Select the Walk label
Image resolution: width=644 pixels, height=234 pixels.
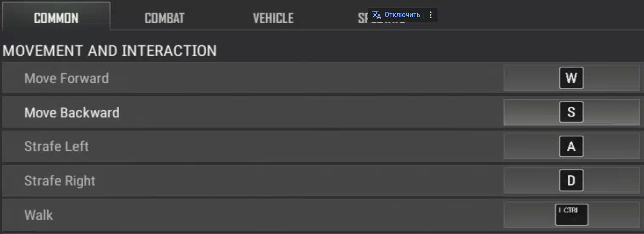(x=39, y=215)
